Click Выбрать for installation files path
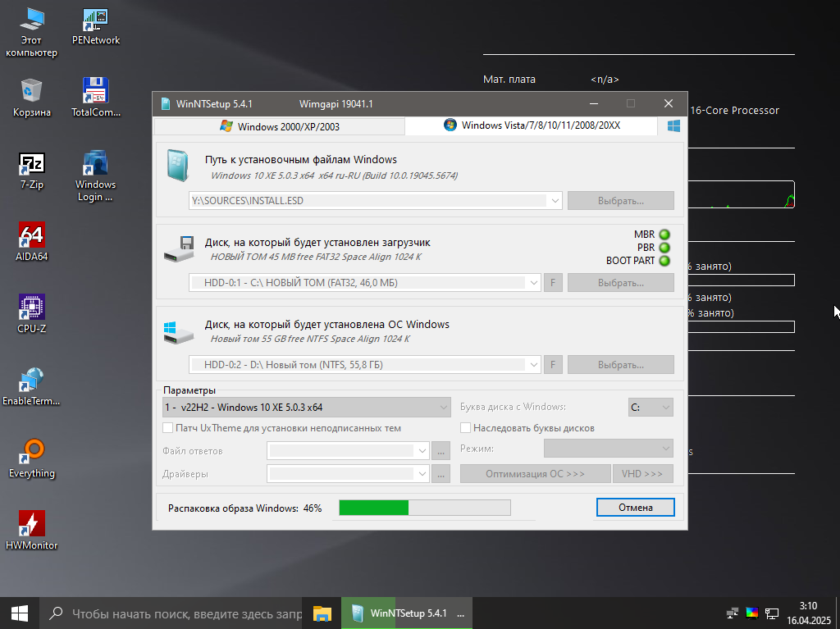This screenshot has height=629, width=840. coord(621,201)
